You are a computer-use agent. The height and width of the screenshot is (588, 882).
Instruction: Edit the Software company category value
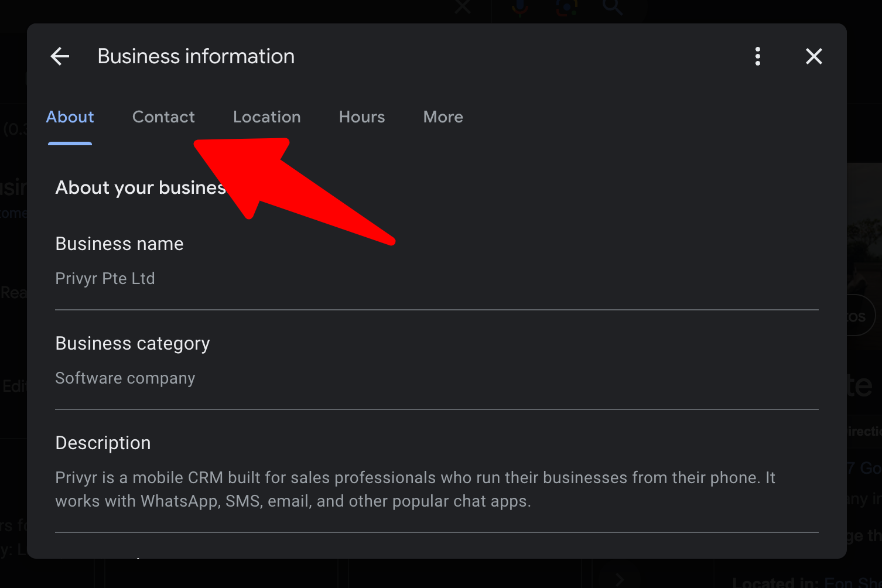point(125,378)
